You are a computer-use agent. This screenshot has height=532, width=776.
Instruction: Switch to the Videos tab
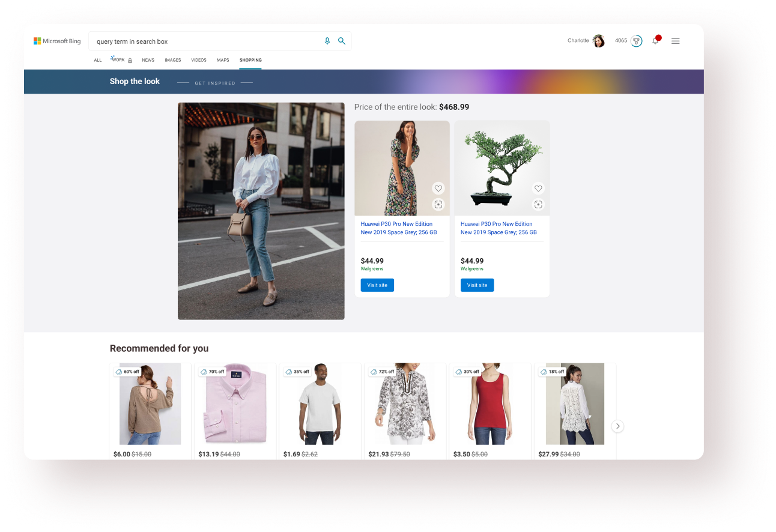(199, 60)
